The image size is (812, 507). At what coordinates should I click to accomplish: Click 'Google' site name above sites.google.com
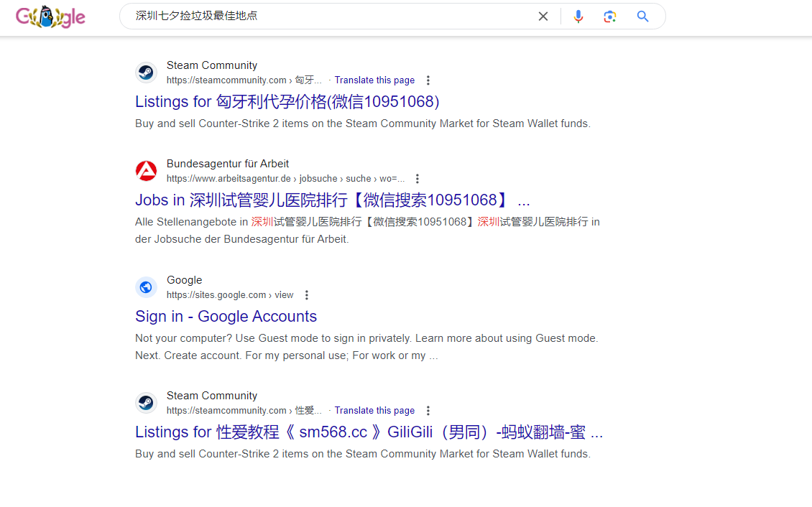click(185, 280)
